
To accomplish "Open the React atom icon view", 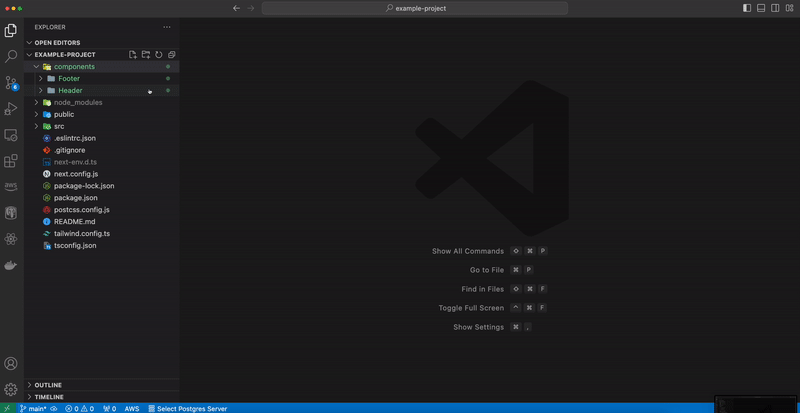I will 11,239.
